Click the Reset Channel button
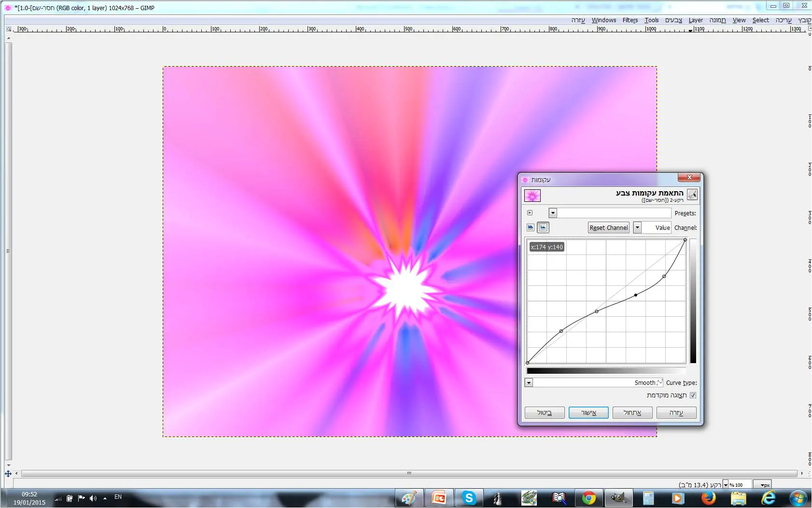This screenshot has height=508, width=812. tap(608, 227)
